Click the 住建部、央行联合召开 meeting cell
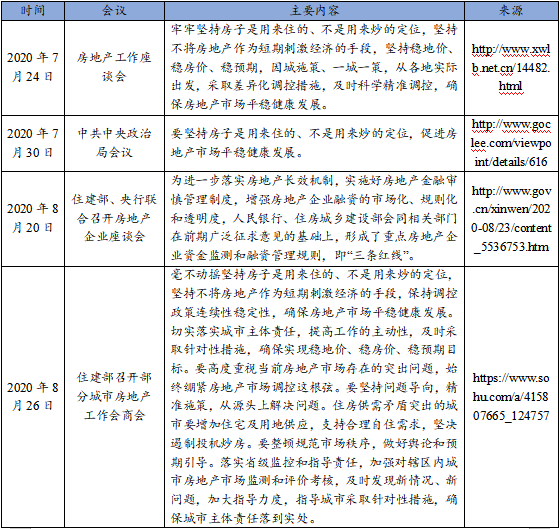This screenshot has width=560, height=529. [x=114, y=218]
